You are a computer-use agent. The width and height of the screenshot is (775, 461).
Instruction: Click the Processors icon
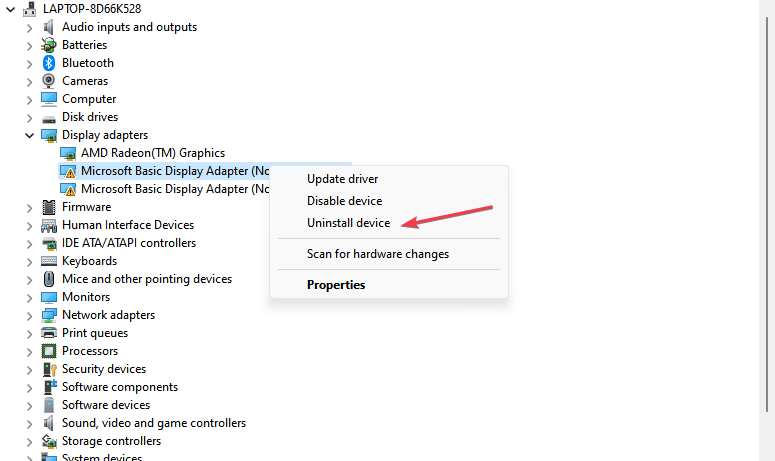click(x=48, y=351)
